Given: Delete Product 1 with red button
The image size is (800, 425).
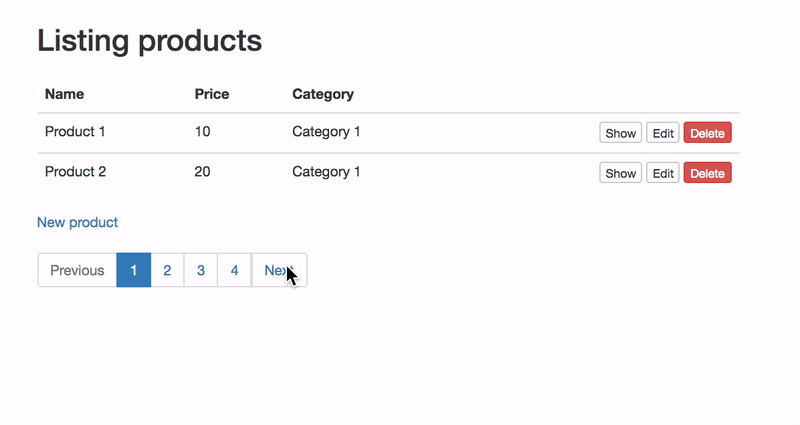Looking at the screenshot, I should pos(708,133).
